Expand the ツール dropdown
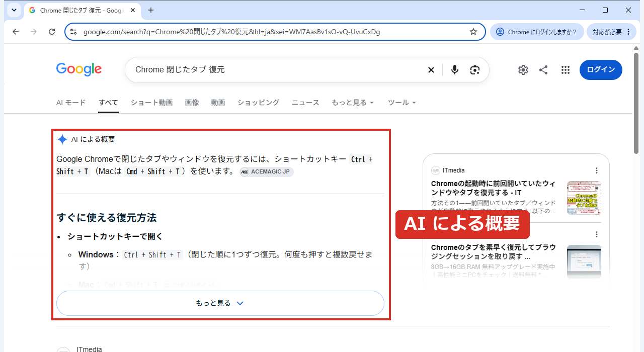Screen dimensions: 644x352 [402, 103]
